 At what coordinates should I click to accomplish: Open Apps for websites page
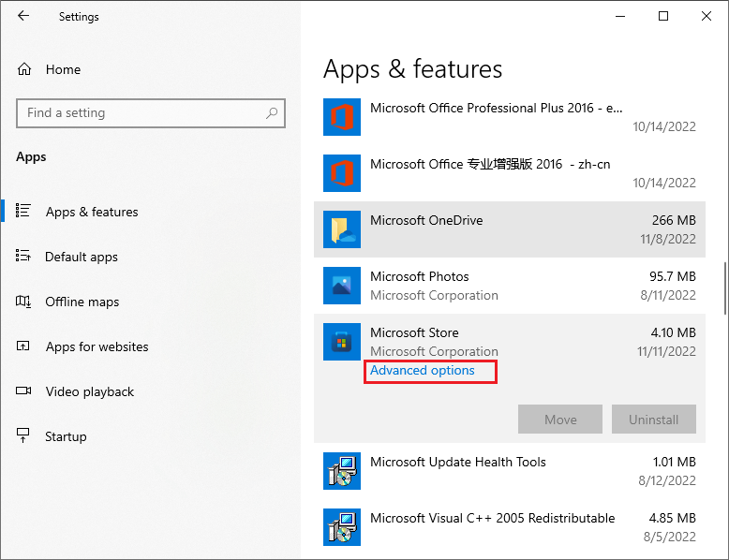(x=97, y=346)
